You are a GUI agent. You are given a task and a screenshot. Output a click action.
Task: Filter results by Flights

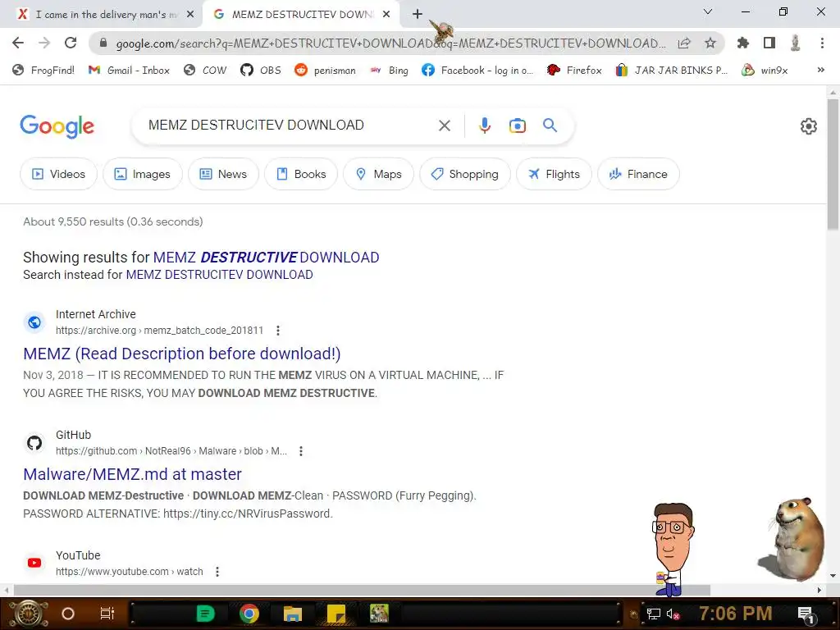pyautogui.click(x=554, y=174)
